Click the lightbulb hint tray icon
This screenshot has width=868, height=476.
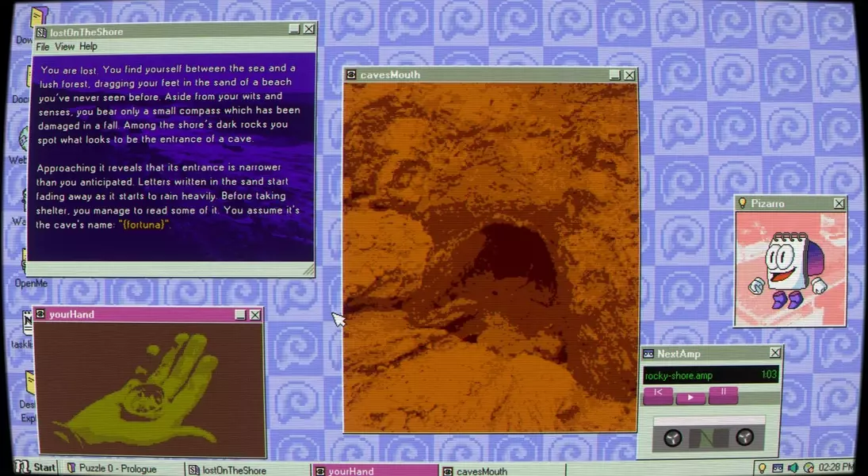[763, 468]
